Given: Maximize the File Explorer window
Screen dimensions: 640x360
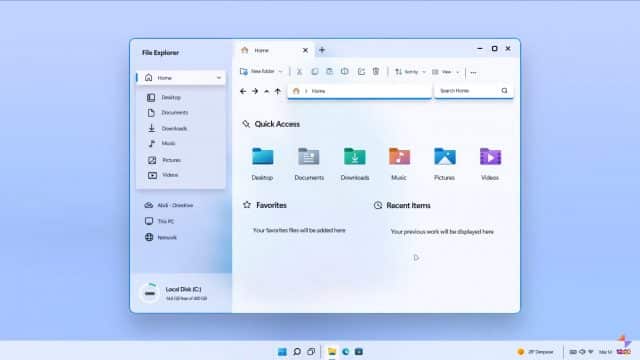Looking at the screenshot, I should (494, 49).
